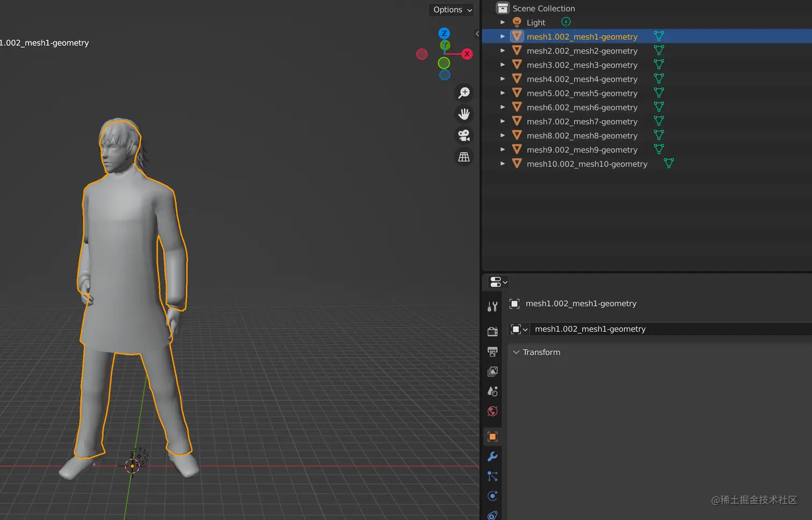Screen dimensions: 812x520
Task: Select mesh1.002_mesh1-geometry row text
Action: tap(582, 36)
